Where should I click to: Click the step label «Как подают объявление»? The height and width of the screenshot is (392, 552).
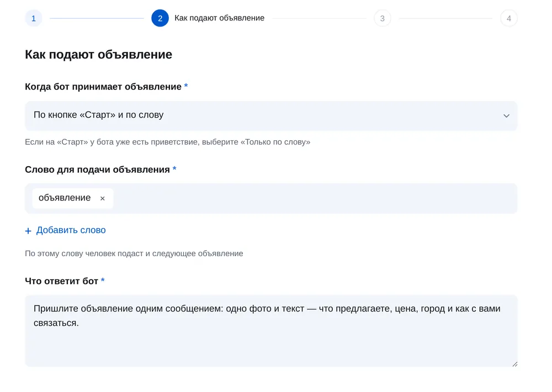tap(219, 18)
